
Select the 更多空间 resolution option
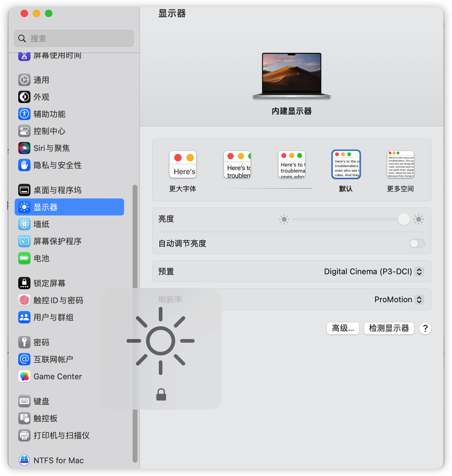(401, 172)
